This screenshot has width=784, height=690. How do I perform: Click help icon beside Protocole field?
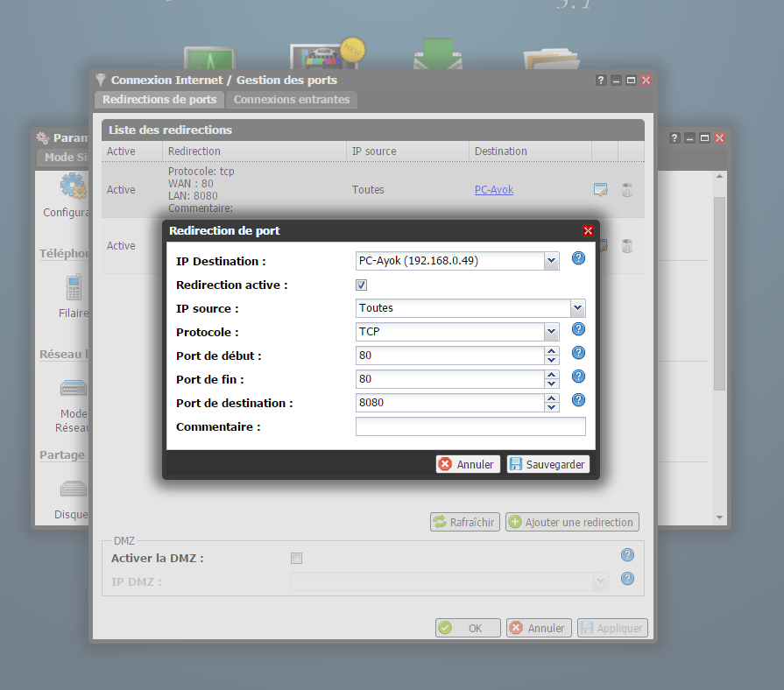578,329
